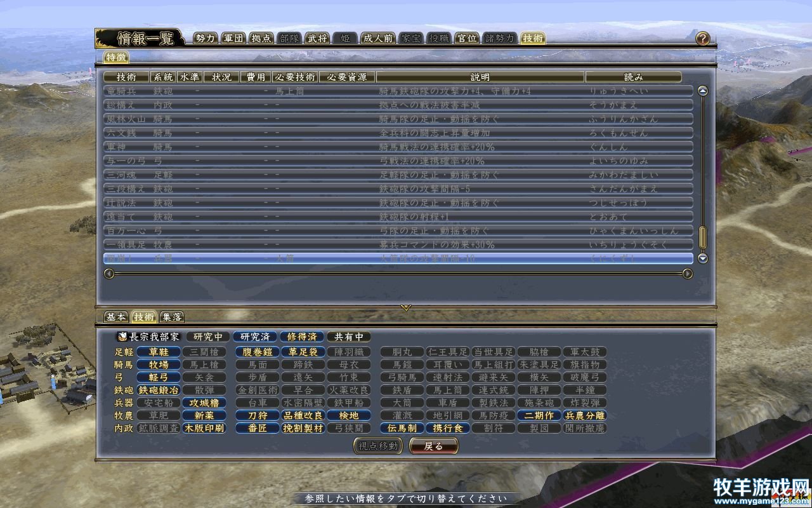The height and width of the screenshot is (508, 812).
Task: Click the 検地 technology button
Action: pos(349,415)
